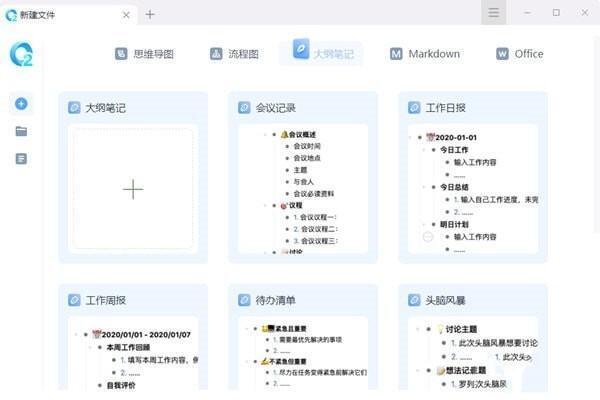Click the Office W icon
Screen dimensions: 600x400
click(502, 54)
